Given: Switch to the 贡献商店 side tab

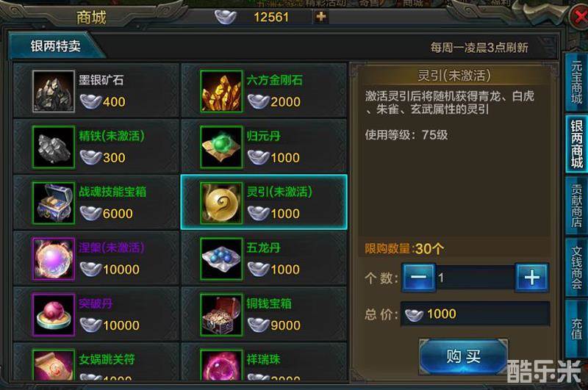Looking at the screenshot, I should tap(576, 206).
